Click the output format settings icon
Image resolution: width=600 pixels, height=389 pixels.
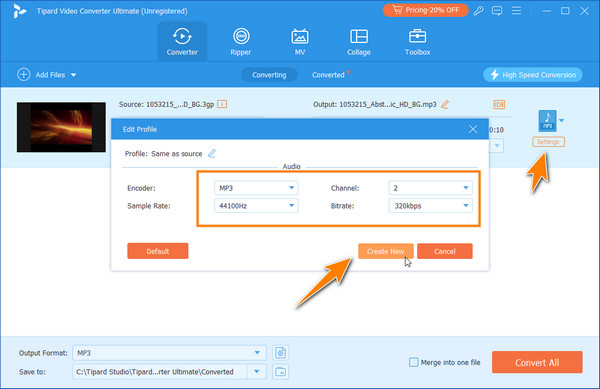point(280,353)
